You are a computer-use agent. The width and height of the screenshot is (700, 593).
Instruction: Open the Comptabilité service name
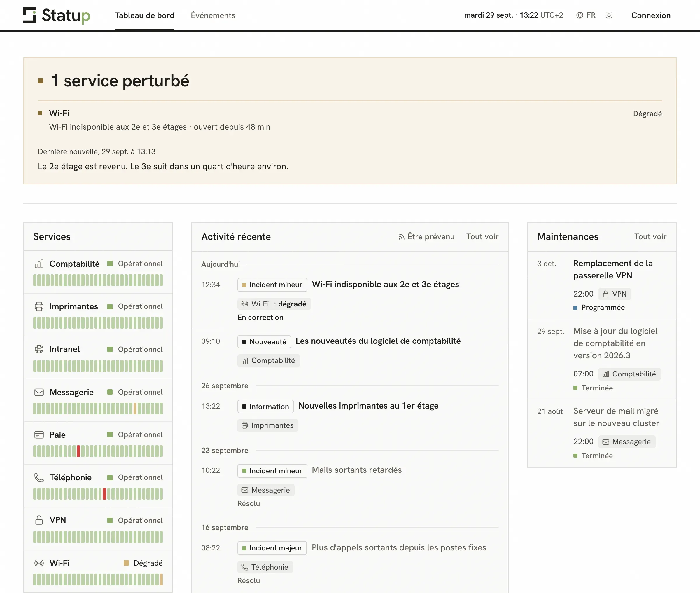pyautogui.click(x=75, y=264)
